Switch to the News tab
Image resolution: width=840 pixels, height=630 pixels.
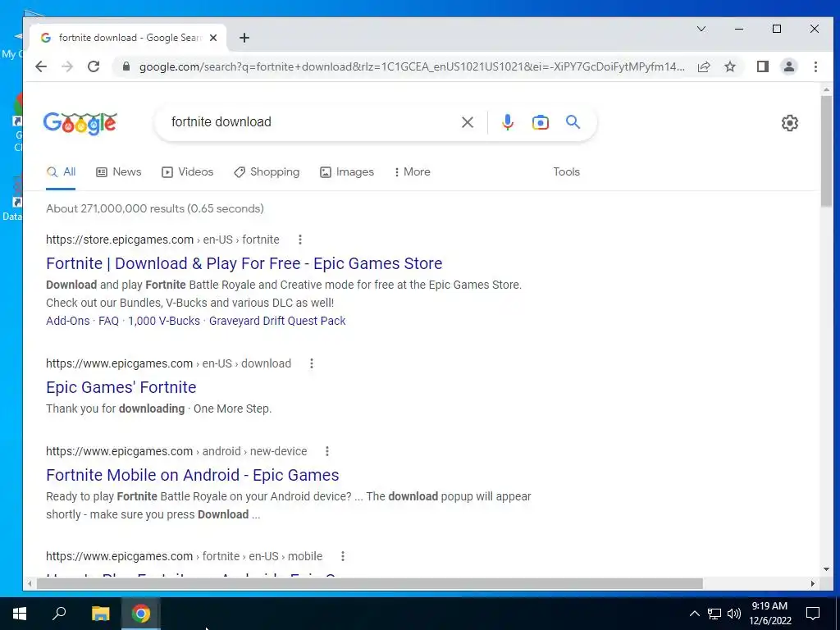coord(118,172)
